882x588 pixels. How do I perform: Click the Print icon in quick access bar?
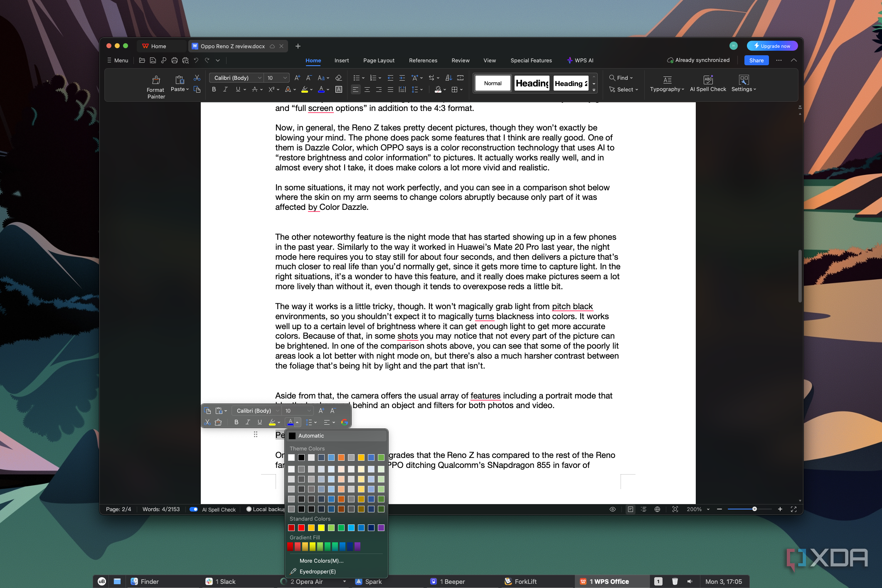coord(175,60)
